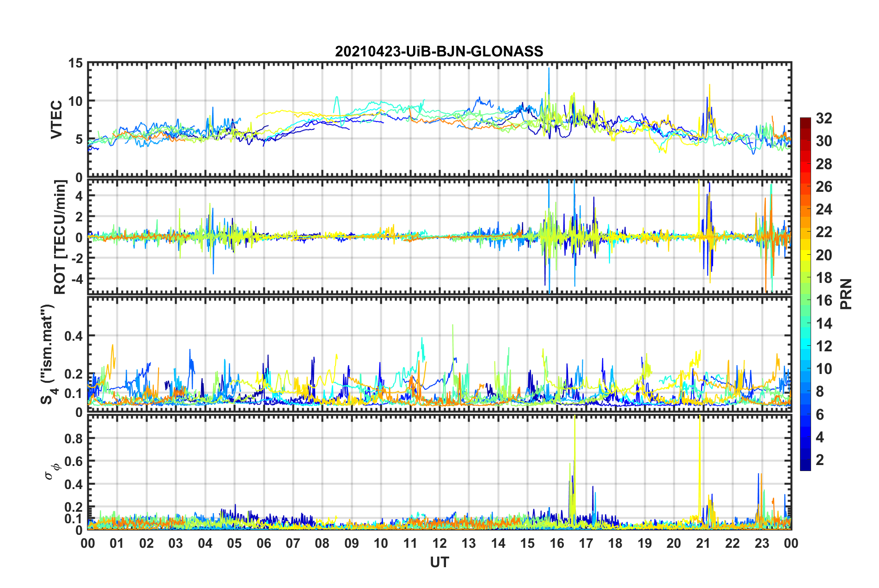Click x-axis tick label 21
This screenshot has width=879, height=588.
click(703, 543)
